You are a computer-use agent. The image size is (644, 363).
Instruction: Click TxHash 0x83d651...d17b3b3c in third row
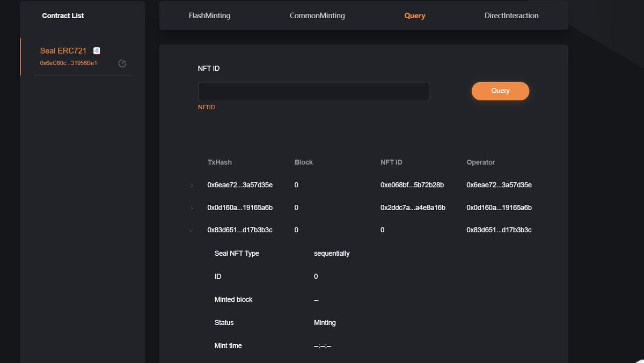pyautogui.click(x=240, y=230)
